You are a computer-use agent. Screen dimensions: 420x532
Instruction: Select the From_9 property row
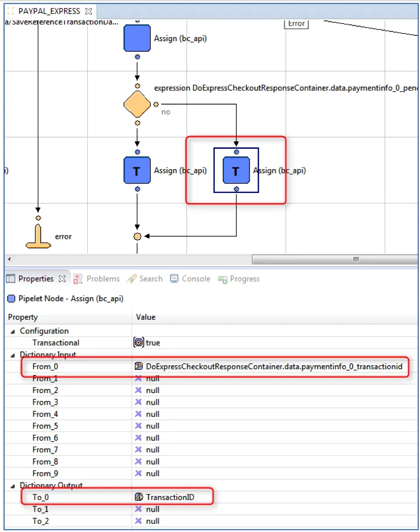pos(211,473)
